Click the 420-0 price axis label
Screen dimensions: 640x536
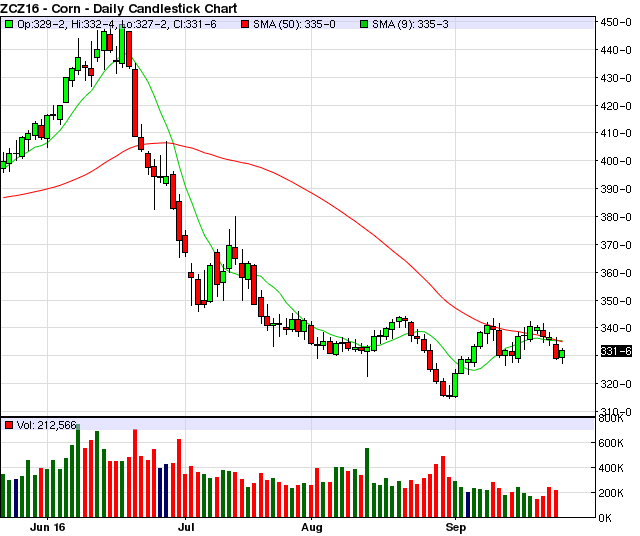616,106
